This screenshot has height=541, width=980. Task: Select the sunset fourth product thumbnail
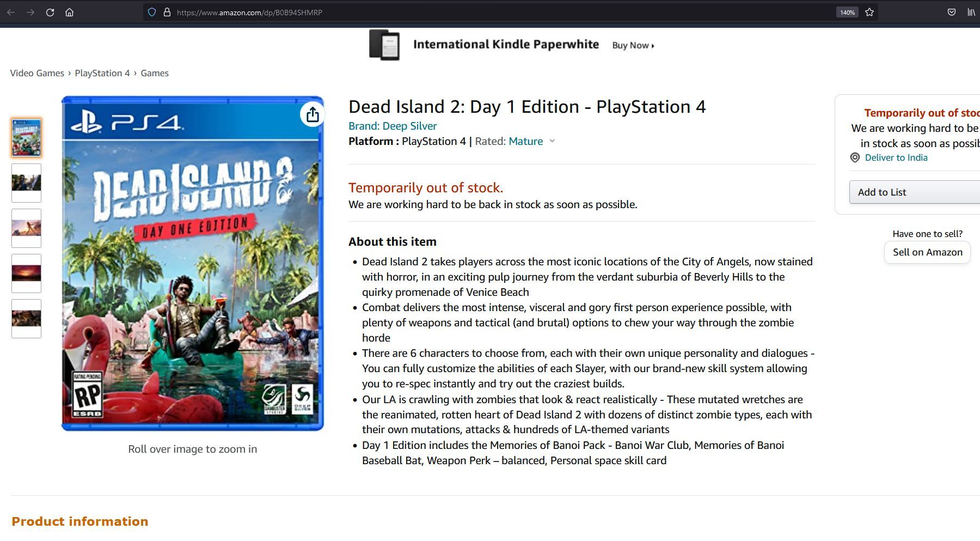[26, 273]
